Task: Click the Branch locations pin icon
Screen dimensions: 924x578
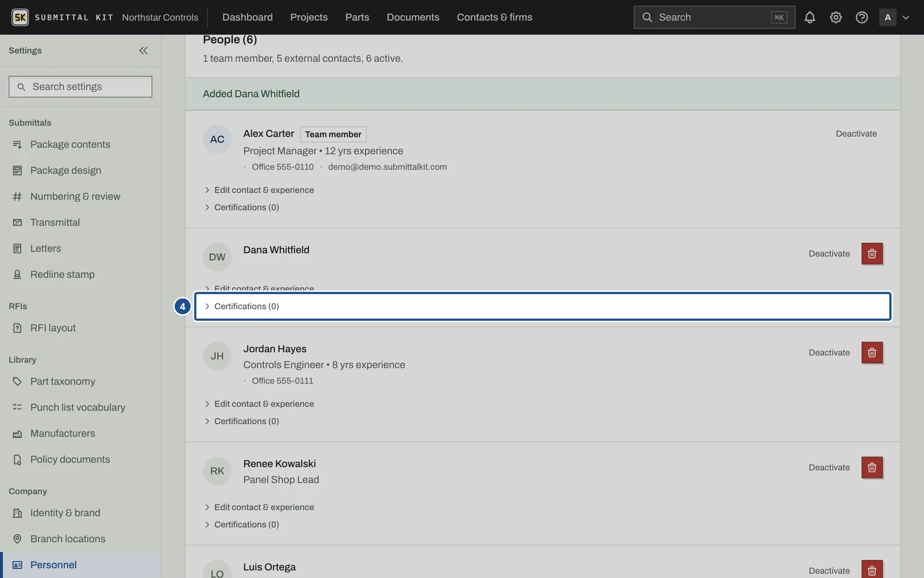Action: pyautogui.click(x=17, y=539)
